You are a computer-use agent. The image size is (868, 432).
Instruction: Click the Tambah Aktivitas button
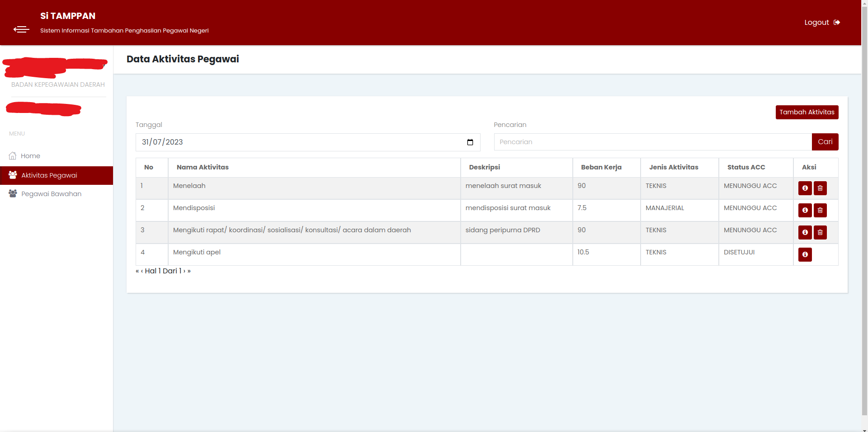(807, 112)
